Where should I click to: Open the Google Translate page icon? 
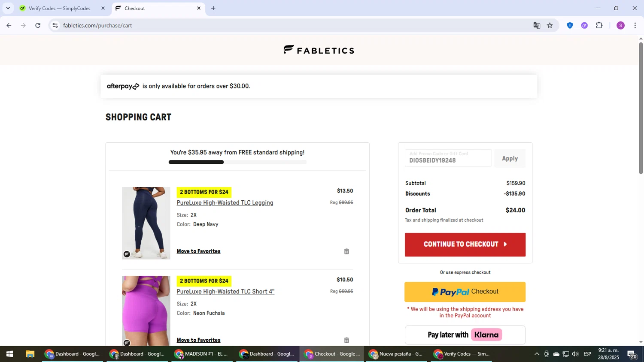[537, 25]
